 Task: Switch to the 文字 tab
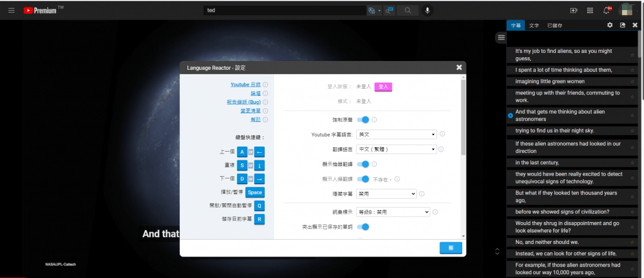534,25
